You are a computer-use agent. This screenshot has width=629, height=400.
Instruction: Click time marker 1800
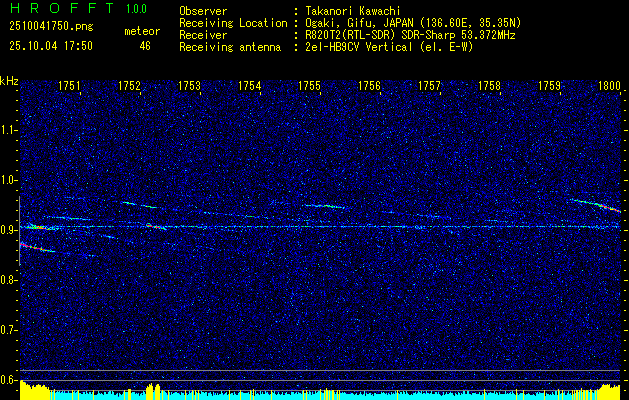click(x=610, y=85)
